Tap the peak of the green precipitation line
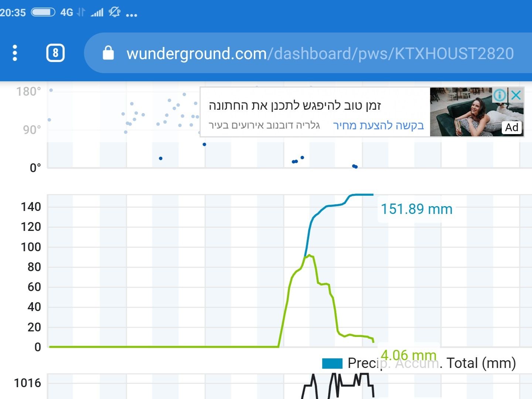Screen dimensions: 532x399 (309, 255)
